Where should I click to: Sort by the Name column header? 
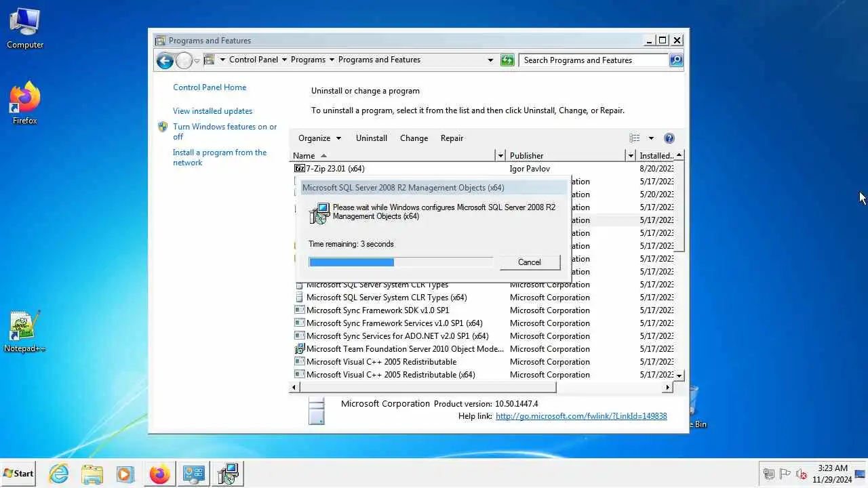(393, 155)
